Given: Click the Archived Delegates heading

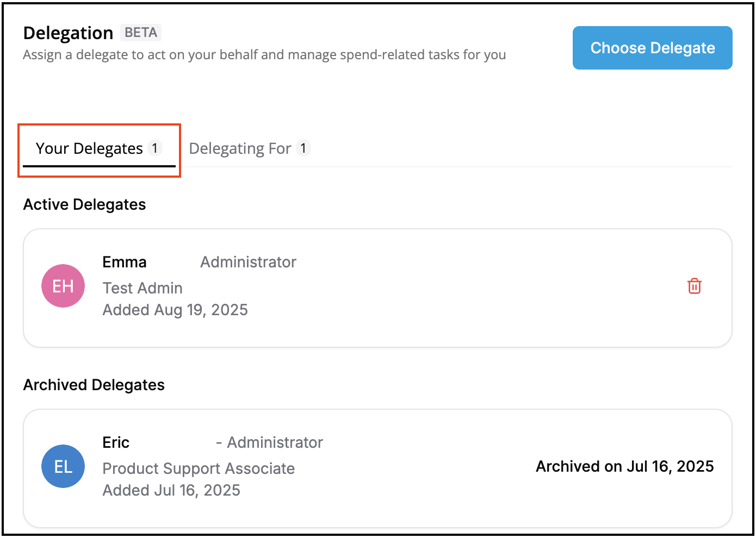Looking at the screenshot, I should (94, 385).
